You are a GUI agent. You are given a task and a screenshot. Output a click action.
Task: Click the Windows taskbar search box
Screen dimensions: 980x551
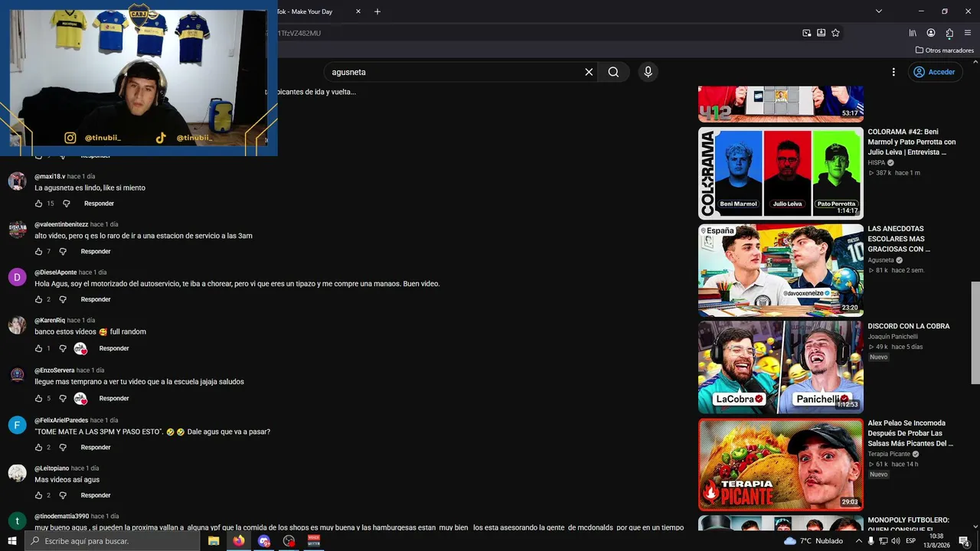click(113, 541)
